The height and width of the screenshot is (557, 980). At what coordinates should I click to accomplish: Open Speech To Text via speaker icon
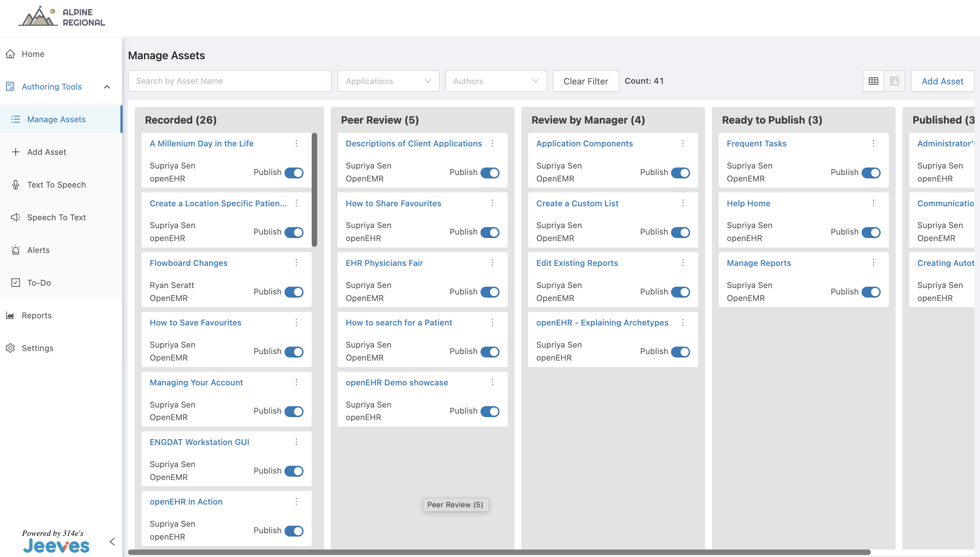15,217
